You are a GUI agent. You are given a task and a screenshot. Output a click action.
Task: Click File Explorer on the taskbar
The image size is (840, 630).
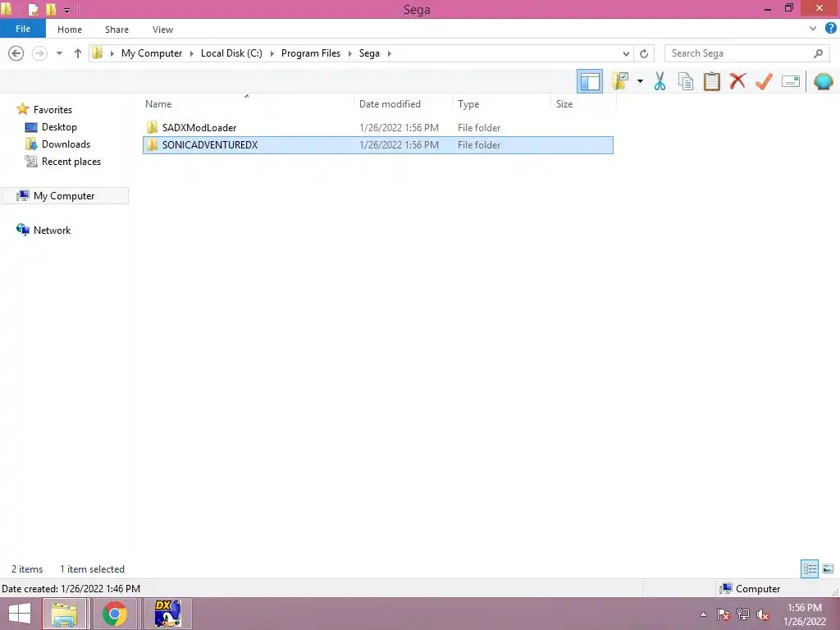pyautogui.click(x=64, y=614)
